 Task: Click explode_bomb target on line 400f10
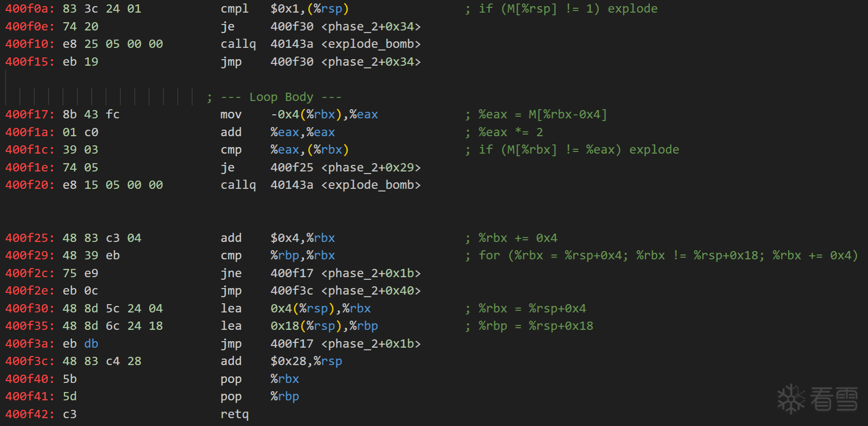(x=371, y=44)
